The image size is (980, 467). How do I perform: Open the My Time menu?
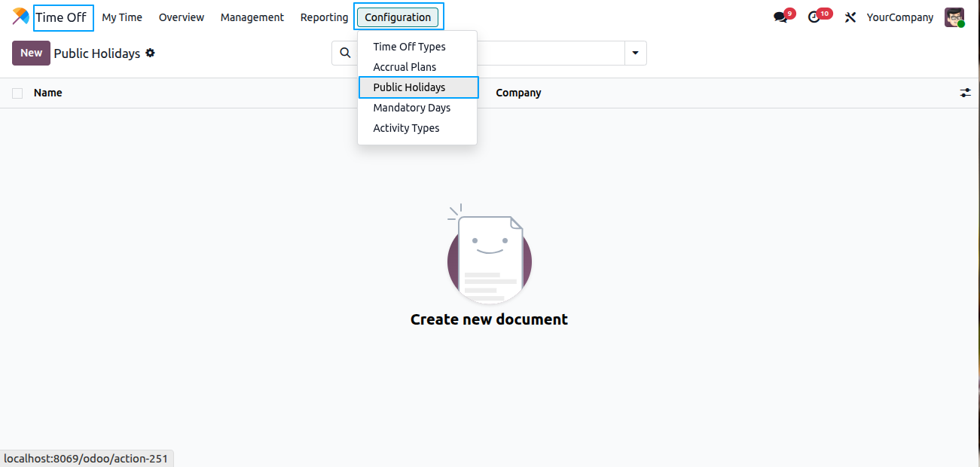coord(122,17)
